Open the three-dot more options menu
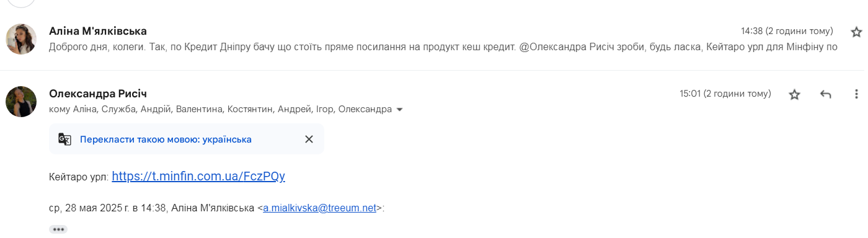 (856, 94)
